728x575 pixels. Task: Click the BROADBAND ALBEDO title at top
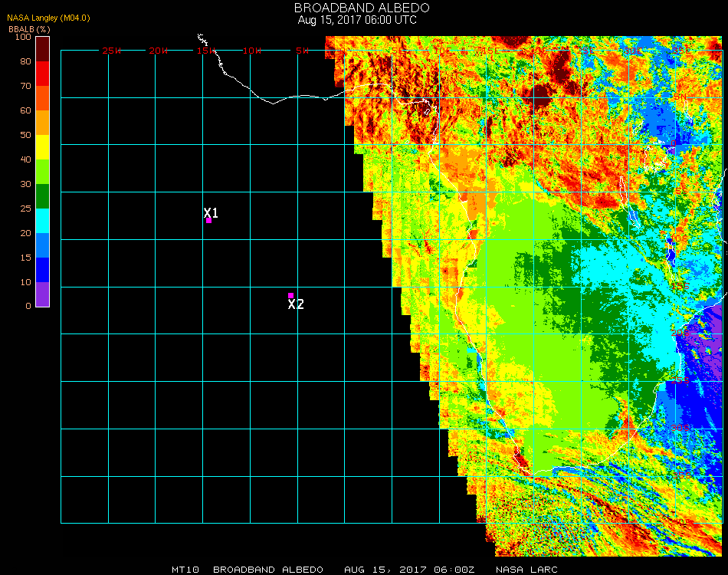click(357, 8)
